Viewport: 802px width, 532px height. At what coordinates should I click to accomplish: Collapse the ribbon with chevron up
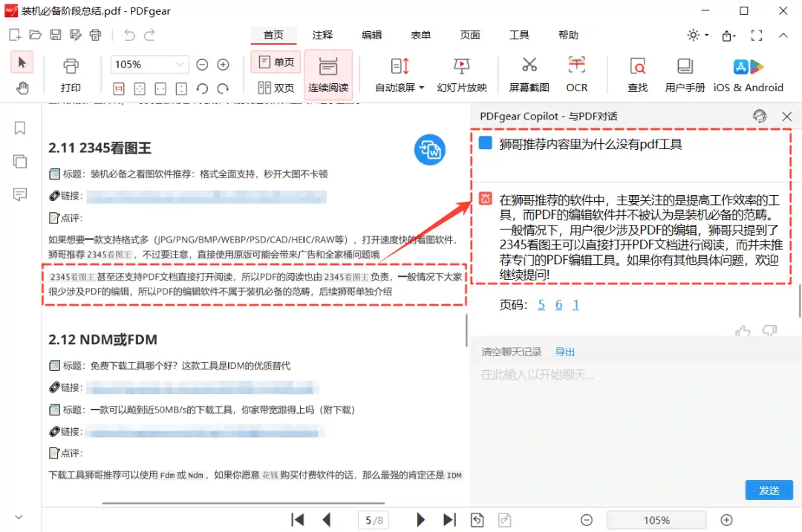(783, 36)
